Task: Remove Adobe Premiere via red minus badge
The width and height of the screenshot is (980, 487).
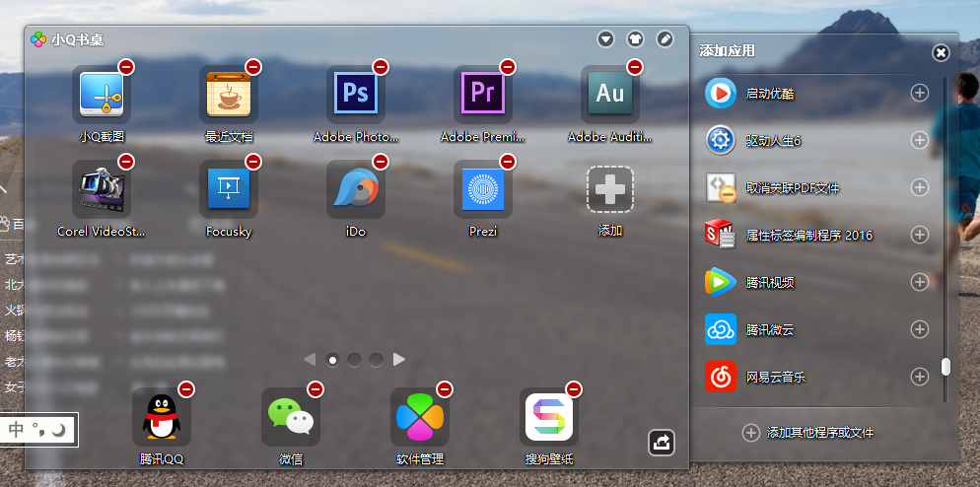Action: pos(508,67)
